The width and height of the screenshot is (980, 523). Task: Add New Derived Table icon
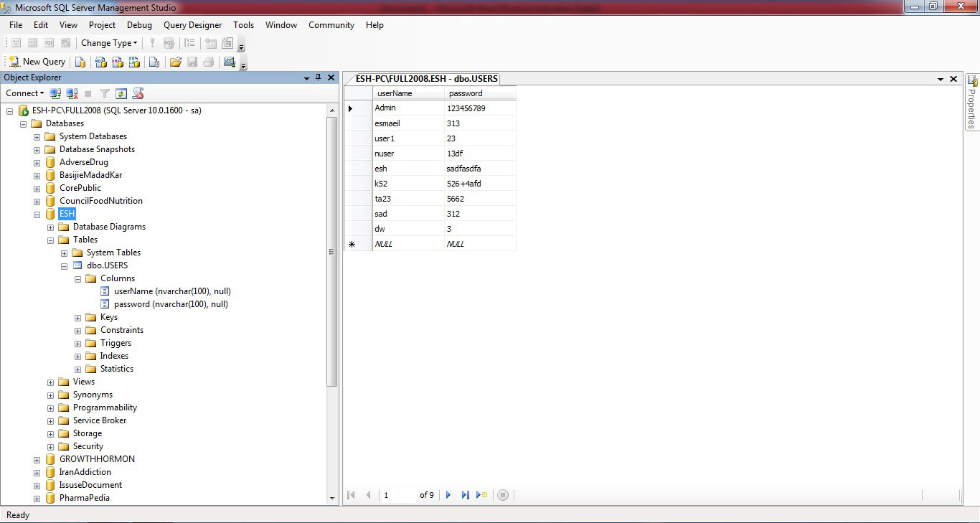tap(227, 43)
